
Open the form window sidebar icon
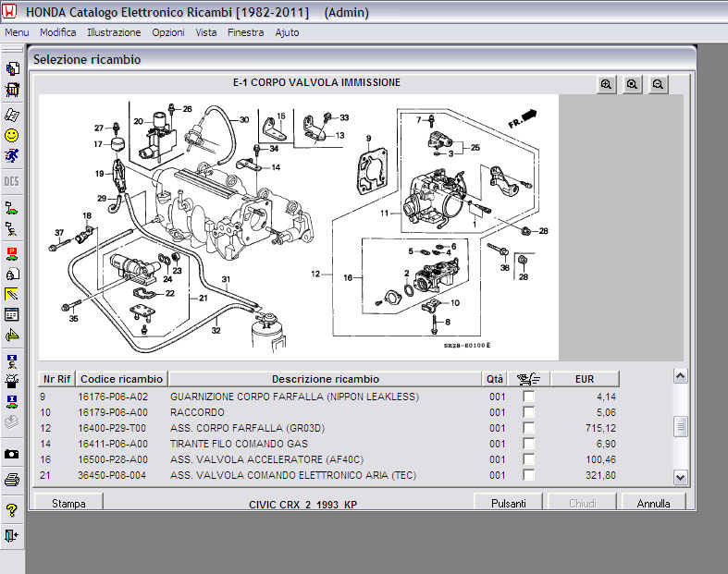pos(12,314)
